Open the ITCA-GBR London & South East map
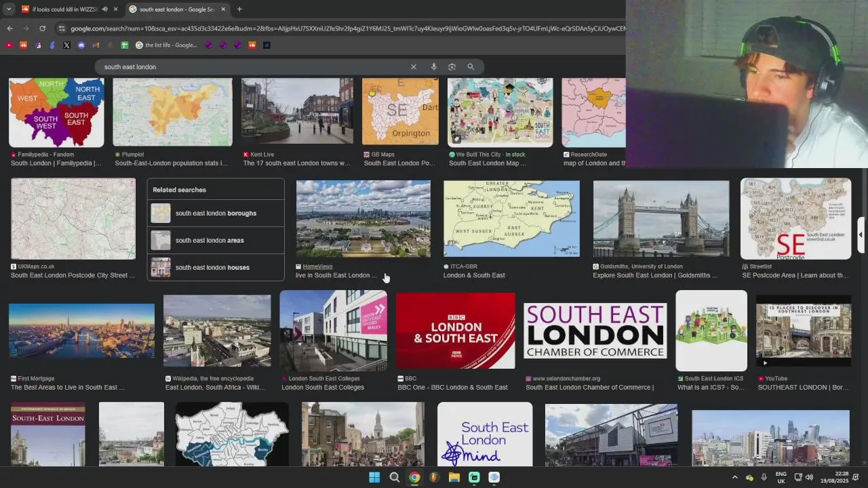The height and width of the screenshot is (488, 868). [x=511, y=219]
